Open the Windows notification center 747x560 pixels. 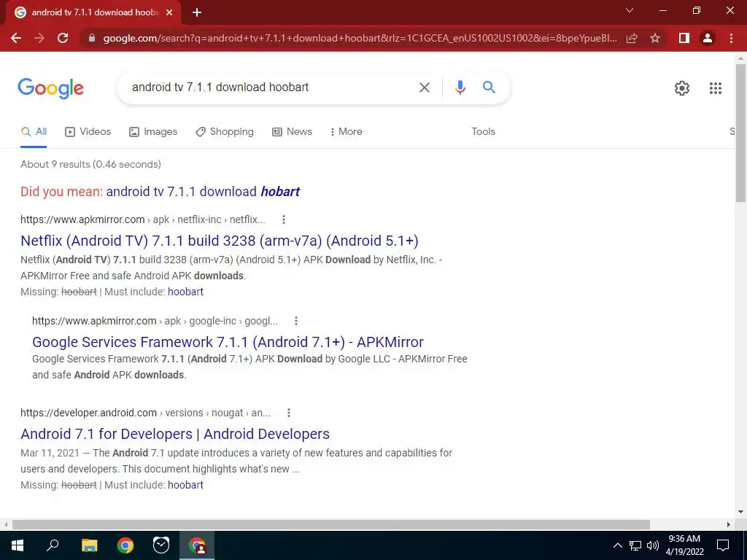723,545
